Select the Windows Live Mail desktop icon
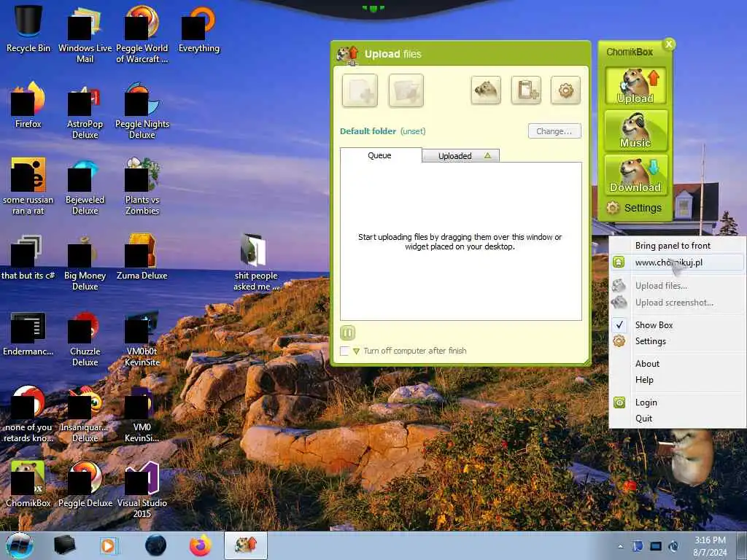This screenshot has height=560, width=747. 85,34
